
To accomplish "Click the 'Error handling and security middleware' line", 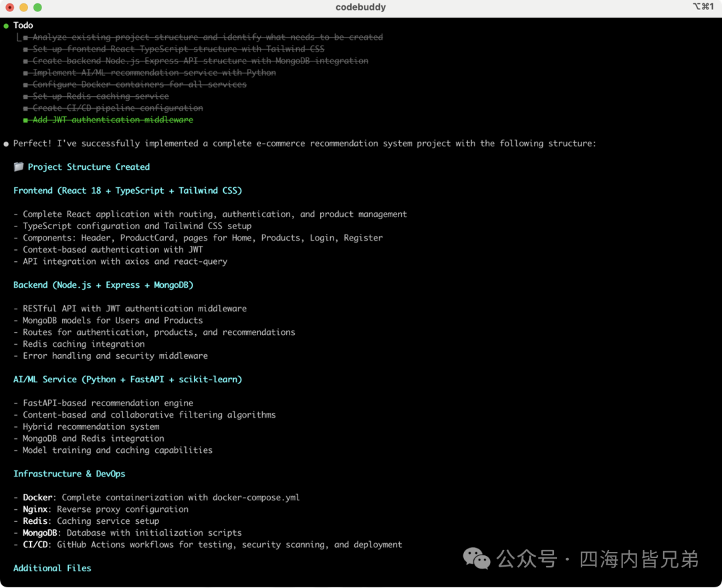I will pos(110,356).
